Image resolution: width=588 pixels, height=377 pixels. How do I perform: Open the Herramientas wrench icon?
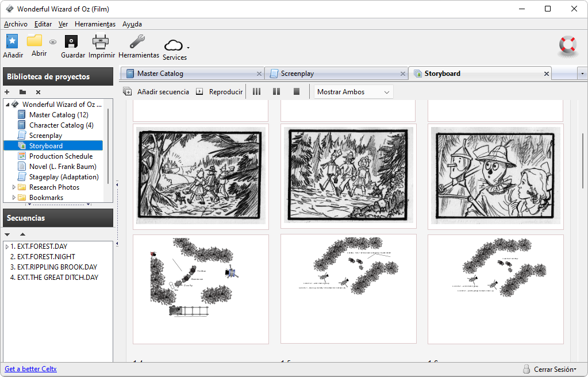point(137,41)
